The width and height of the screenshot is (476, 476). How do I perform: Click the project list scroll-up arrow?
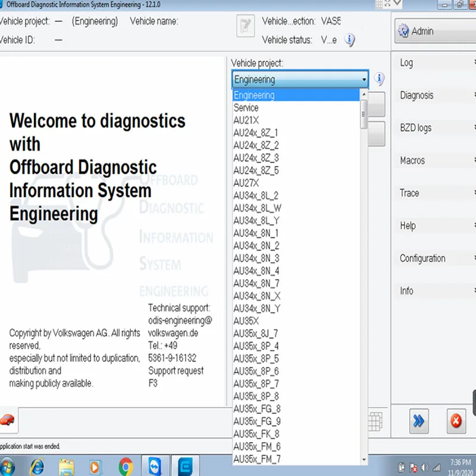(x=364, y=95)
